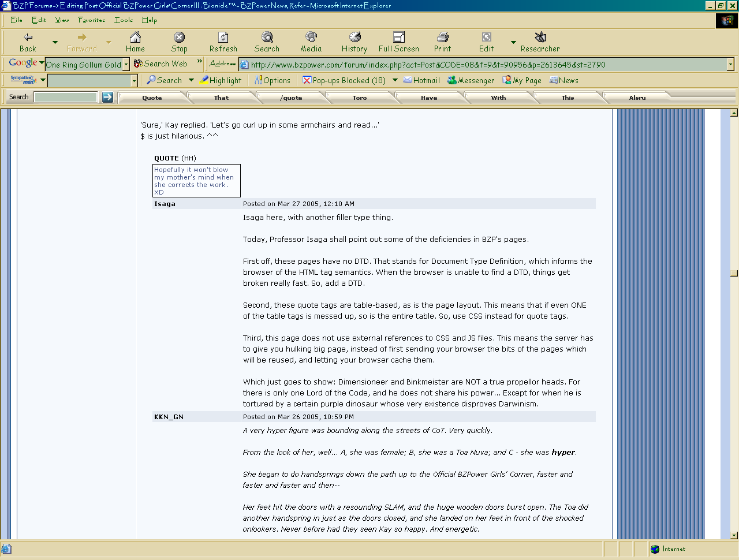The image size is (739, 560).
Task: Expand the Google search box dropdown
Action: [x=126, y=65]
